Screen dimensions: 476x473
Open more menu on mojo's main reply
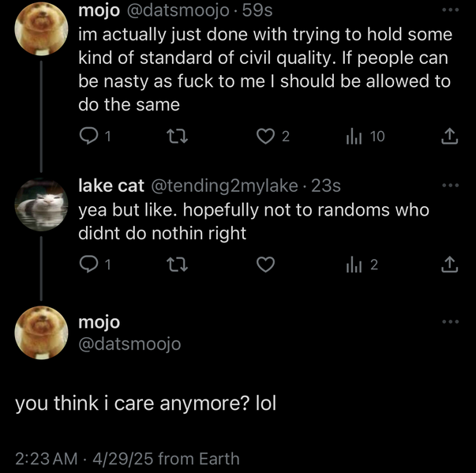[450, 321]
